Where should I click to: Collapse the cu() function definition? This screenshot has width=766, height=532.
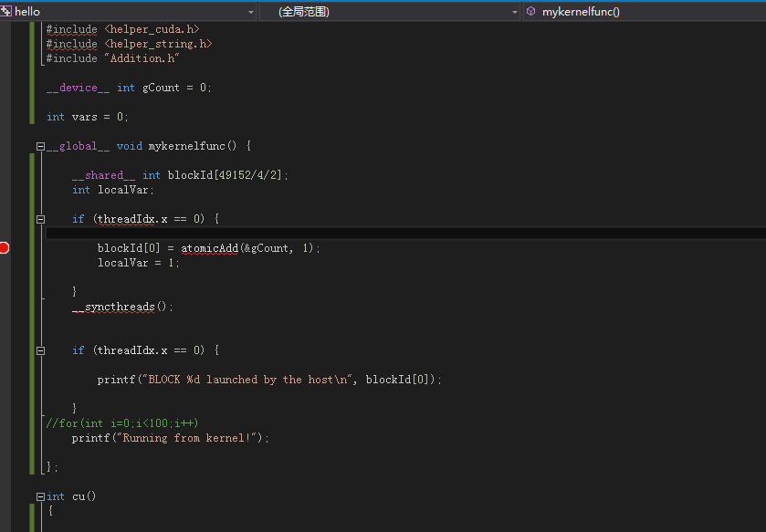click(x=39, y=495)
